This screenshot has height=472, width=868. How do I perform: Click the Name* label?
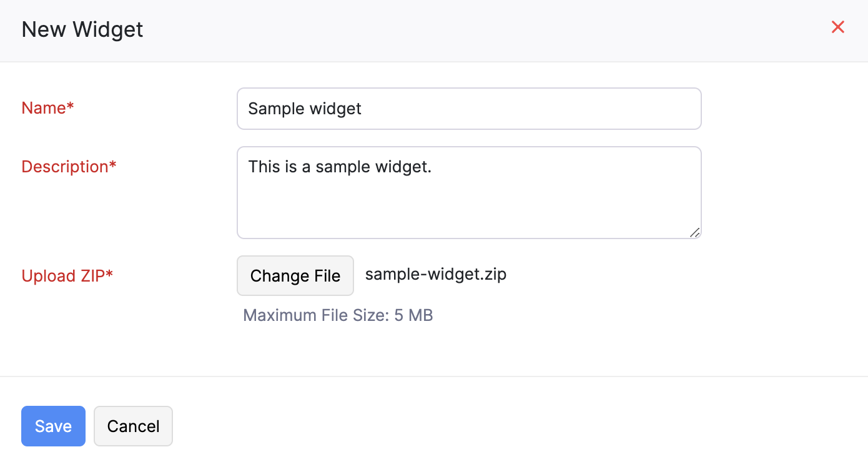click(47, 107)
